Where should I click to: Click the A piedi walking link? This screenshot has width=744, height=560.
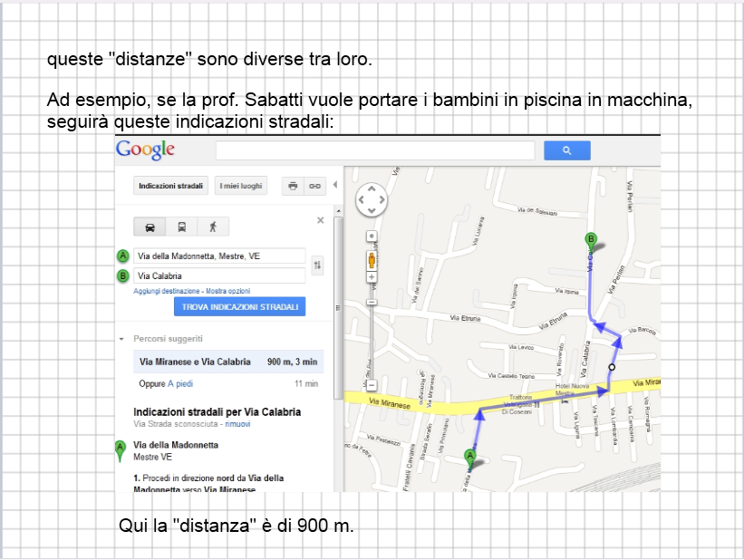click(180, 384)
